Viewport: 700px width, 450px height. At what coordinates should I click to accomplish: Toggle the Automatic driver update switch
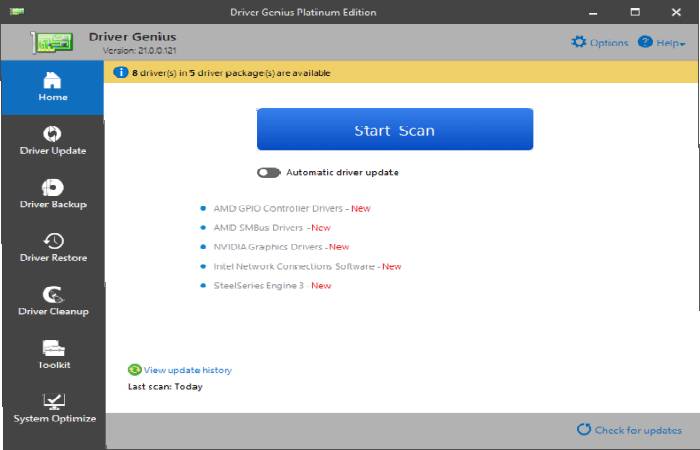click(268, 172)
